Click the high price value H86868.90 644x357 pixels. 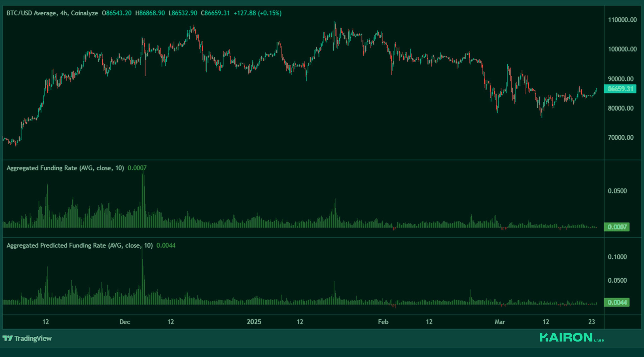point(150,13)
